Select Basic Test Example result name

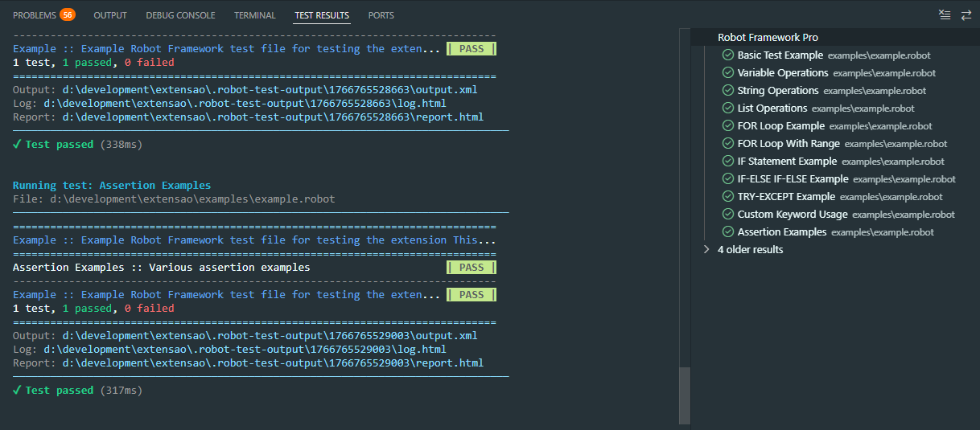780,55
